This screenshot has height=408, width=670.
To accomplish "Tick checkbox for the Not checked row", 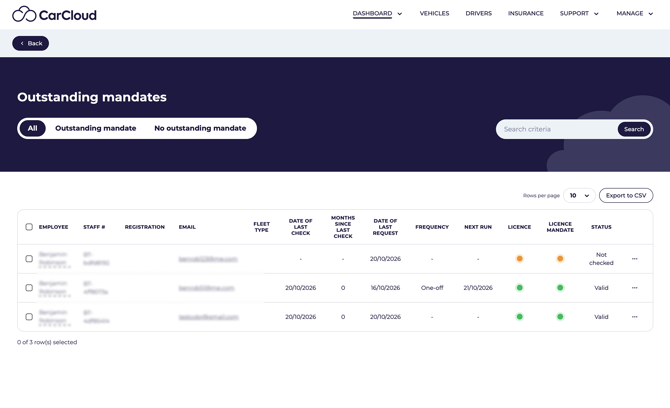I will pos(29,259).
